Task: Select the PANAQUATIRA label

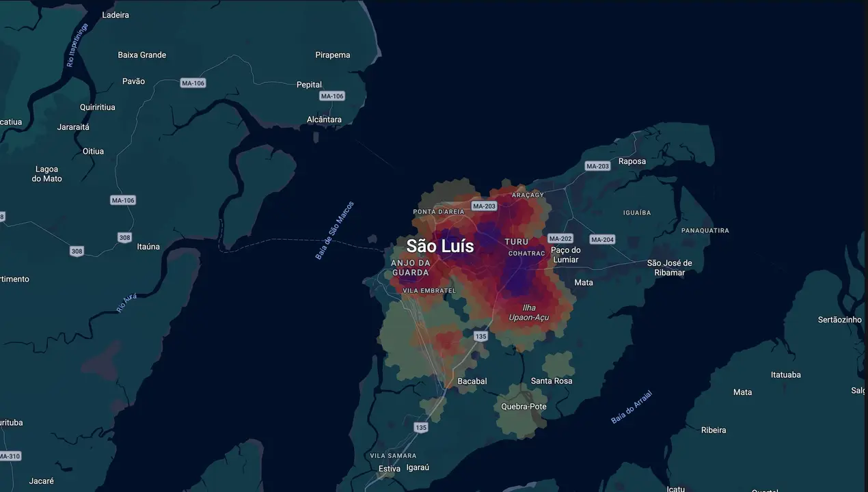Action: click(705, 230)
